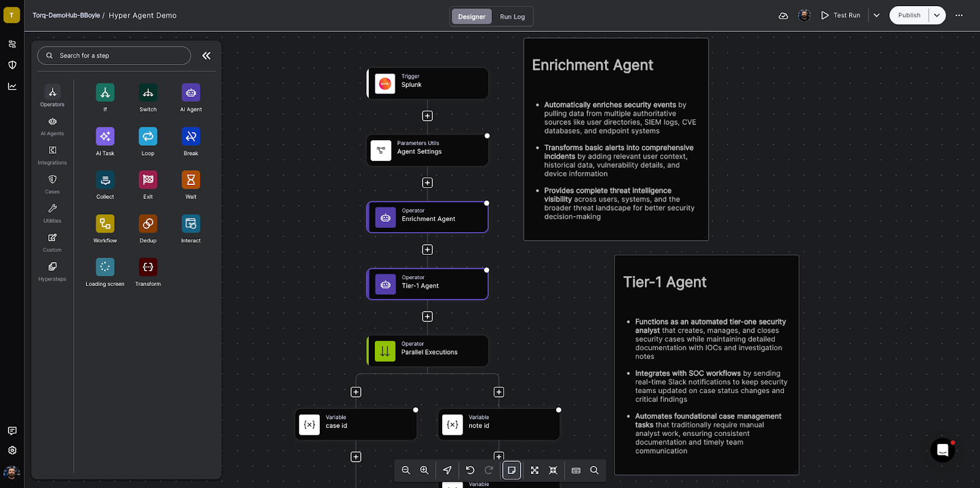Run the workflow with Test Run
Viewport: 980px width, 488px height.
pyautogui.click(x=840, y=15)
